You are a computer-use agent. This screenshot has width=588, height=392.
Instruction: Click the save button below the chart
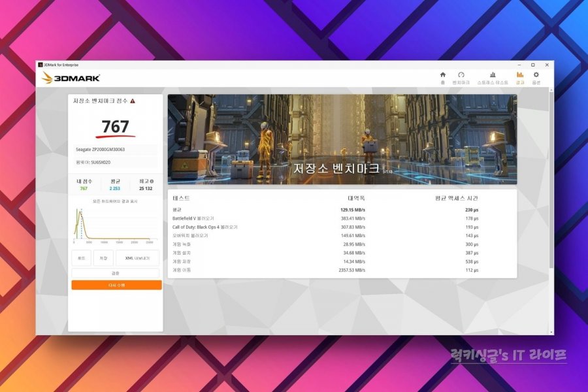coord(103,258)
